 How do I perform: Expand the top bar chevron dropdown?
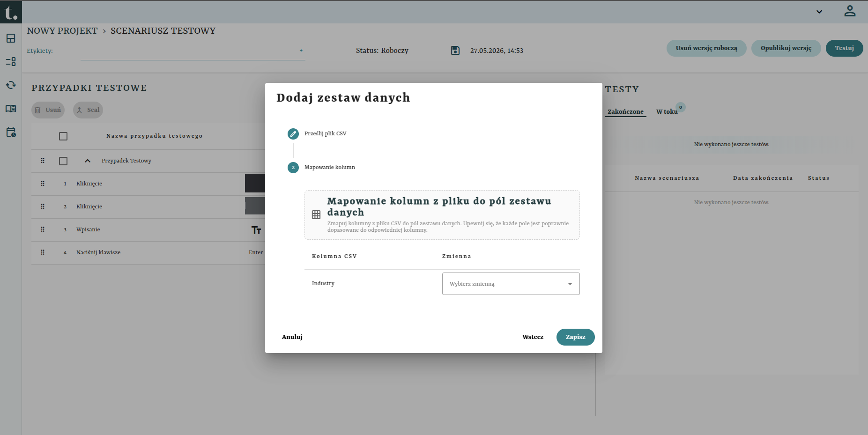coord(819,12)
